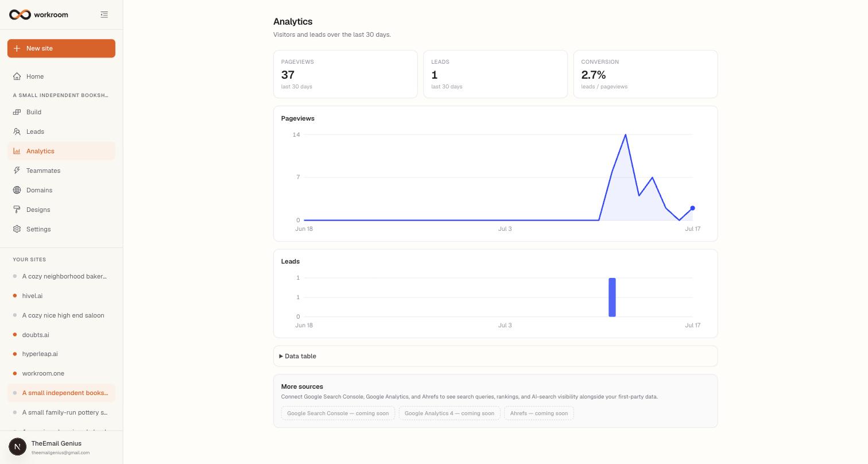Click the Leads card showing 1

pos(495,74)
